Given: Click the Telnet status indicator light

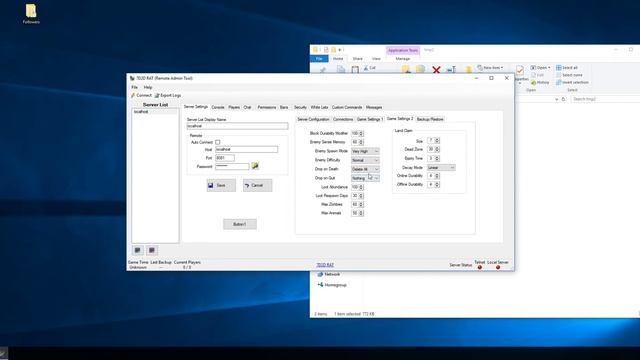Looking at the screenshot, I should (x=480, y=267).
